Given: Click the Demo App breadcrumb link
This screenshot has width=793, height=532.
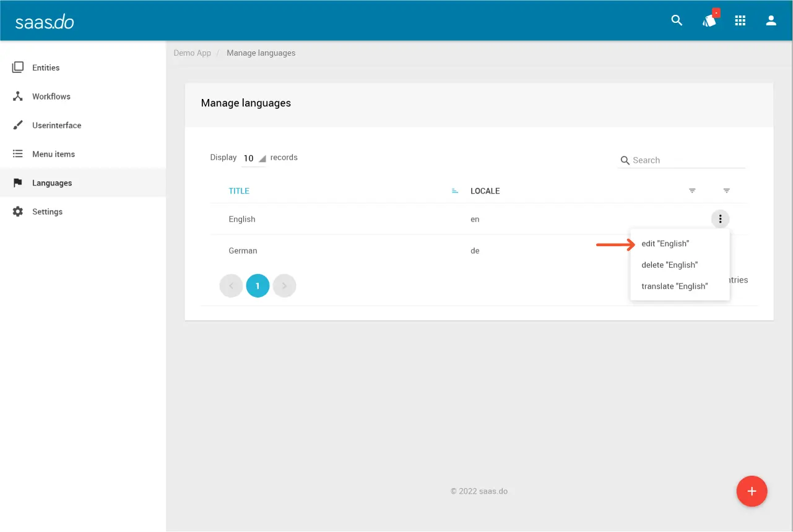Looking at the screenshot, I should (x=192, y=53).
